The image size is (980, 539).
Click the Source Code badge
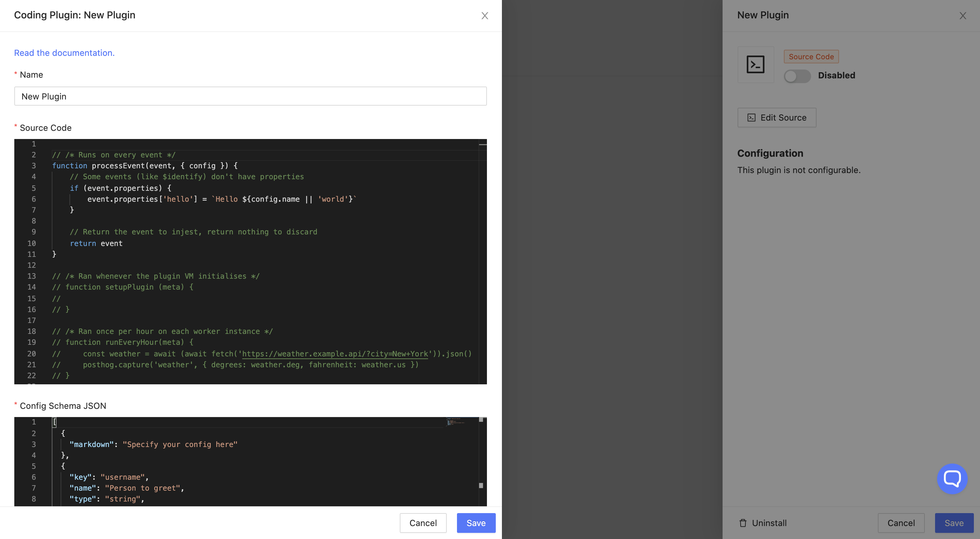pos(811,56)
